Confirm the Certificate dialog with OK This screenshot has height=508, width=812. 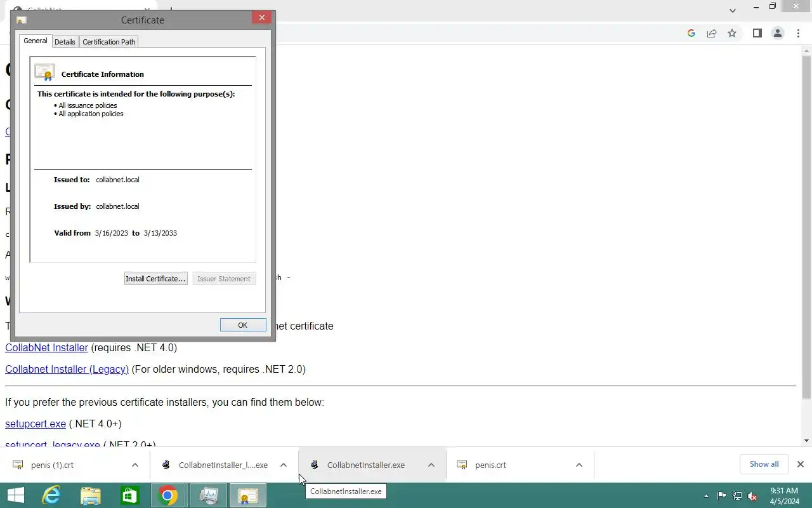(x=243, y=325)
